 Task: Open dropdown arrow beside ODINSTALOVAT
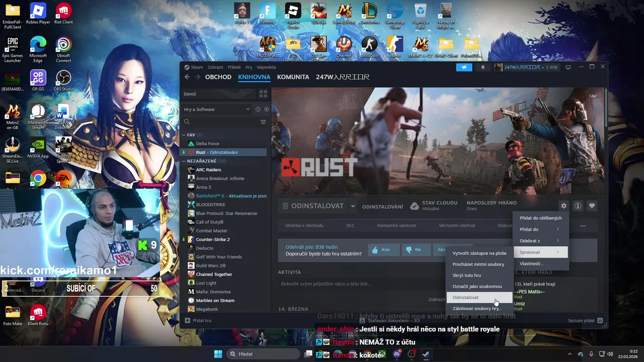tap(353, 206)
